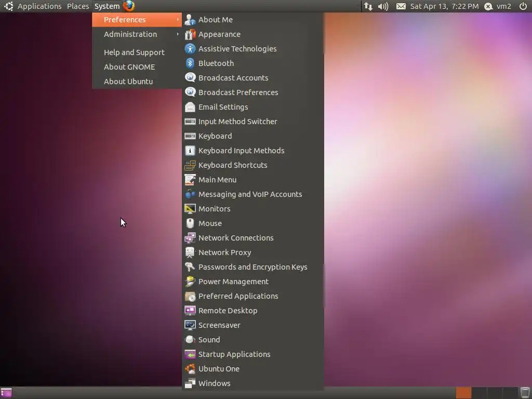Screen dimensions: 532x399
Task: Click the Bluetooth icon
Action: (190, 63)
